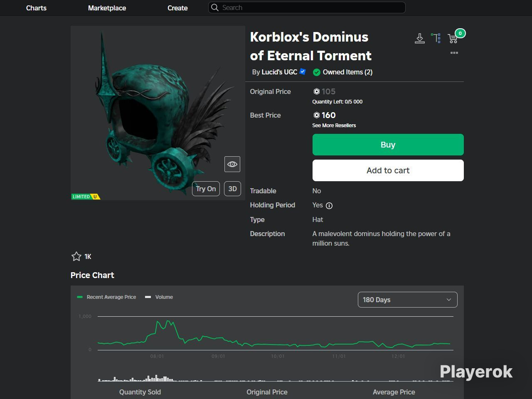532x399 pixels.
Task: Click the Tradable value No
Action: [x=317, y=191]
